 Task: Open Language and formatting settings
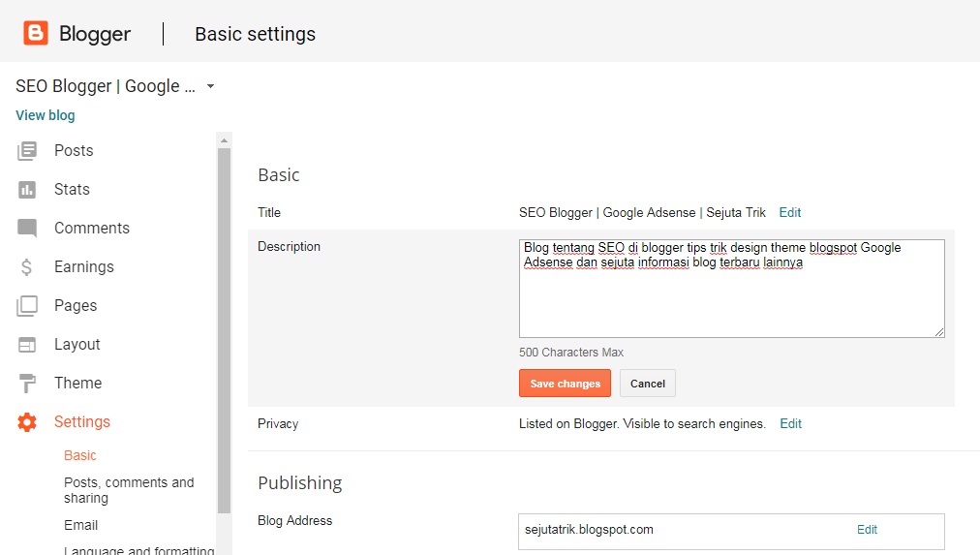(138, 550)
